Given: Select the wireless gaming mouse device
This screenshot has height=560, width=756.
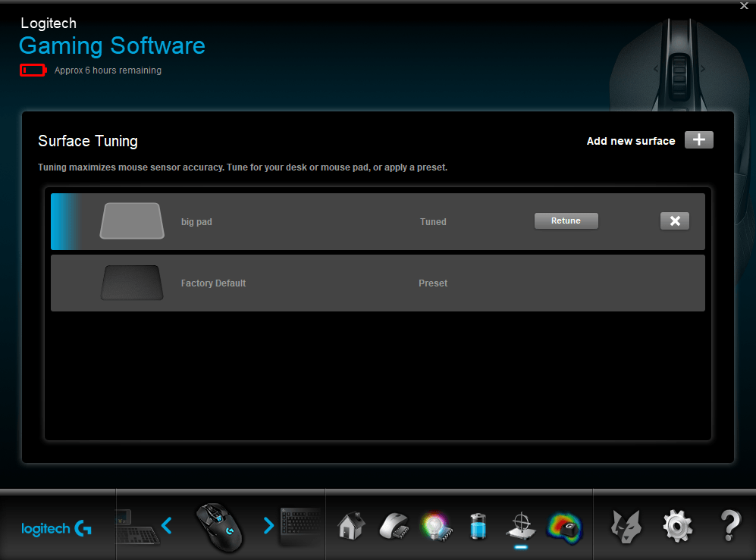Looking at the screenshot, I should coord(219,527).
